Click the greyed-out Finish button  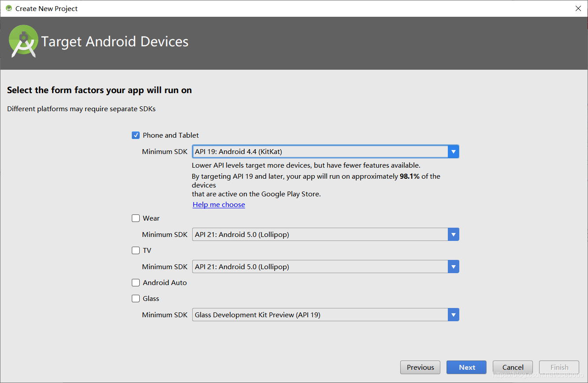(x=559, y=368)
